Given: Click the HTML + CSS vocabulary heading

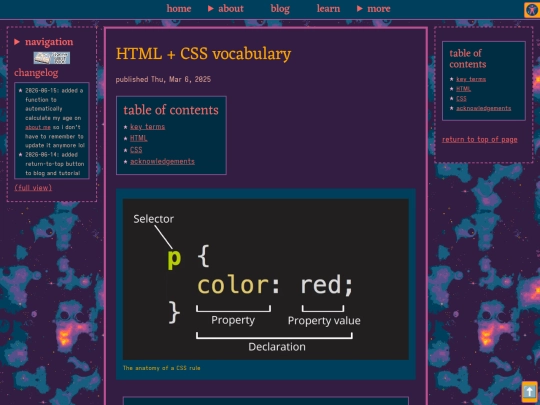Looking at the screenshot, I should coord(203,54).
